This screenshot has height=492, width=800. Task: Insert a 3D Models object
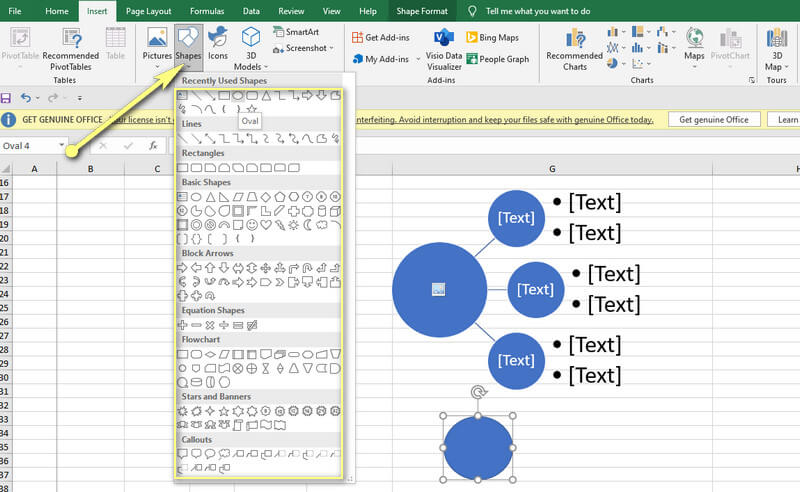pyautogui.click(x=251, y=48)
